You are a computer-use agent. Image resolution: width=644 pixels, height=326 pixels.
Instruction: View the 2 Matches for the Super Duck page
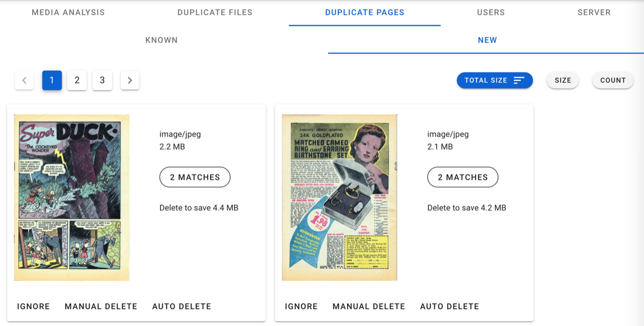[194, 177]
